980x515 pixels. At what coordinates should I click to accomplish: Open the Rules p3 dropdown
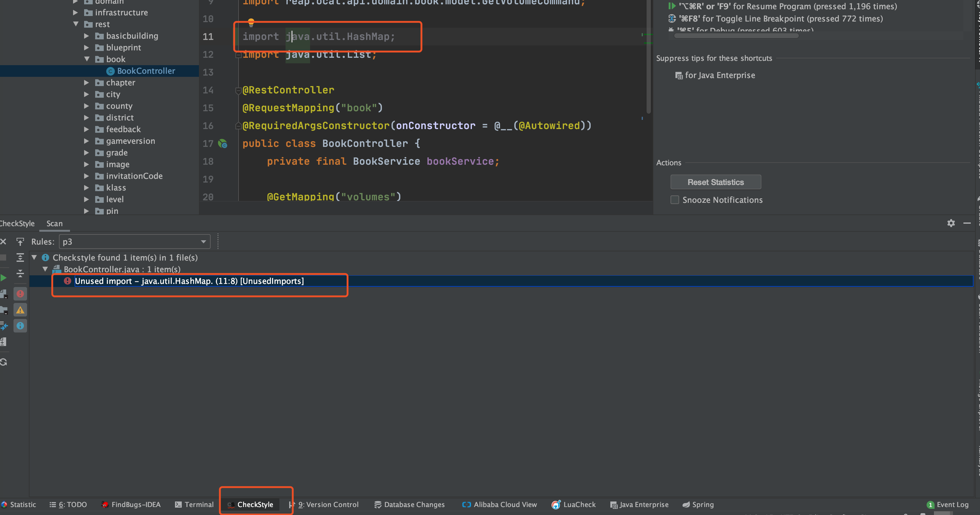(x=135, y=242)
